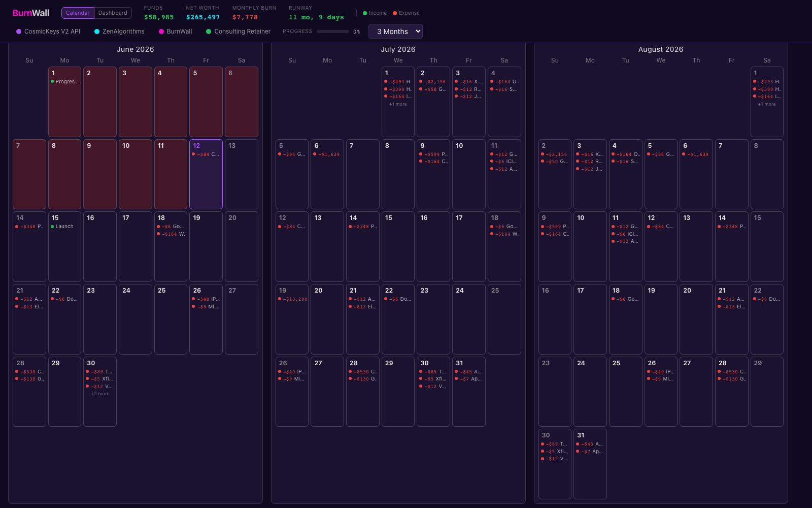812x508 pixels.
Task: Click the -$84 expense on August 12
Action: 661,227
